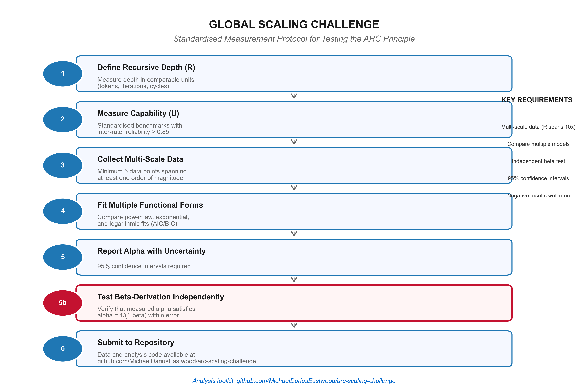Select the step 5 blue circle
Viewport: 588px width, 392px height.
(x=63, y=257)
